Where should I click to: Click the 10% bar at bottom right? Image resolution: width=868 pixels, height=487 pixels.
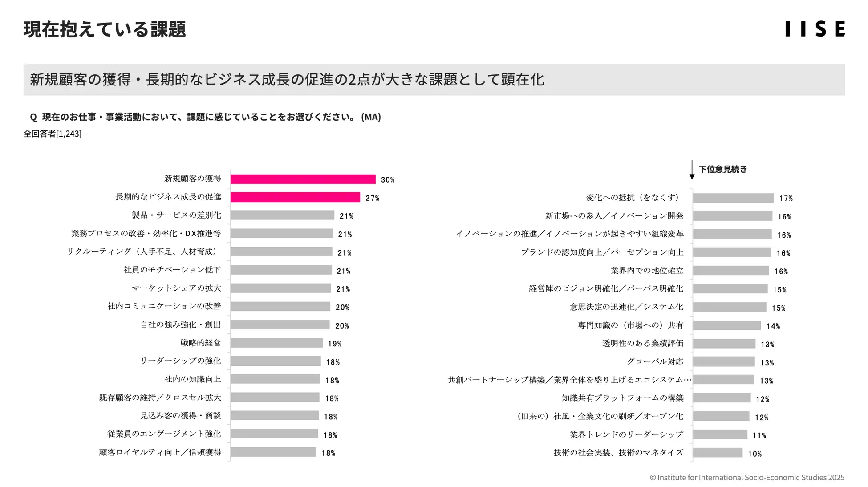[x=718, y=453]
